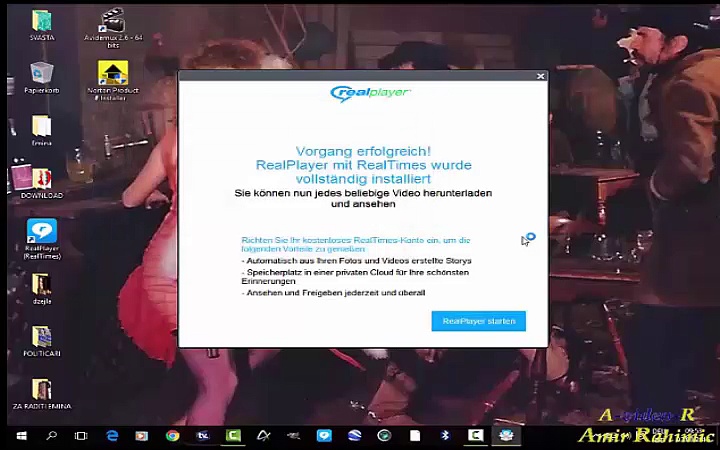Screen dimensions: 720x450
Task: Launch Google Chrome from the taskbar
Action: point(172,436)
